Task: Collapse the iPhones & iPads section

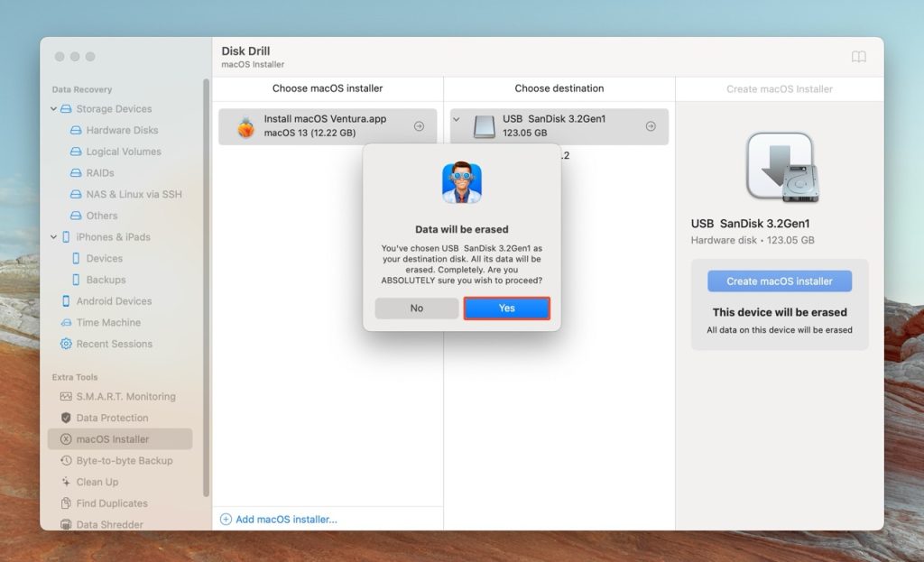Action: tap(54, 236)
